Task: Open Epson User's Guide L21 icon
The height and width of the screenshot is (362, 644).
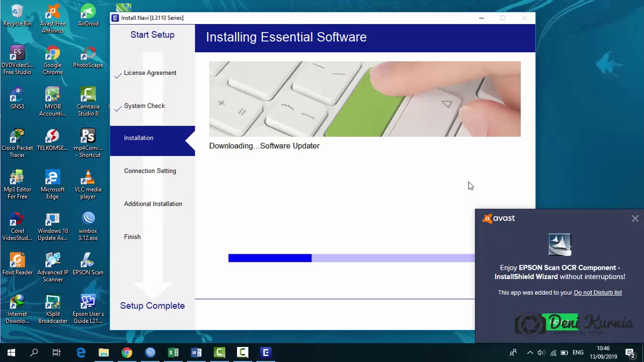Action: (x=88, y=309)
